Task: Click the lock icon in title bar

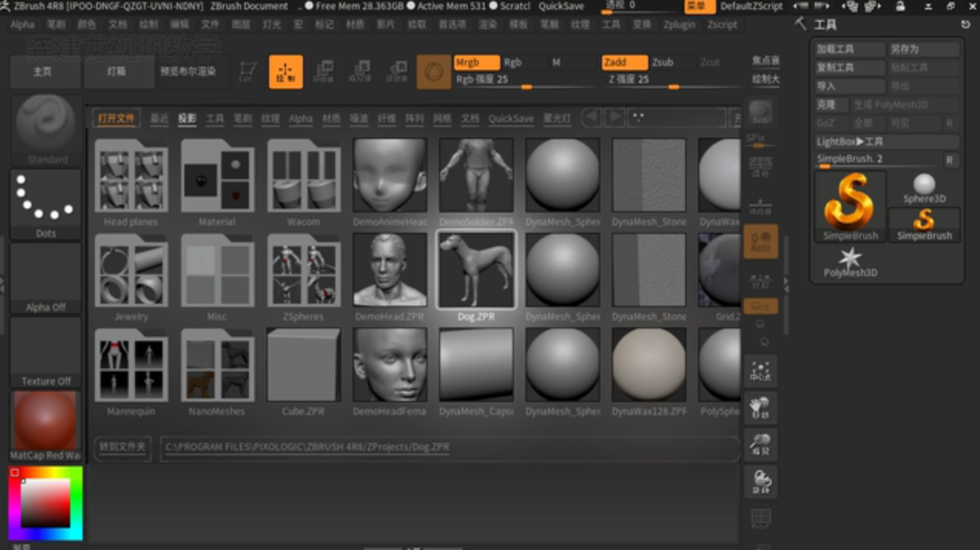Action: pyautogui.click(x=900, y=6)
